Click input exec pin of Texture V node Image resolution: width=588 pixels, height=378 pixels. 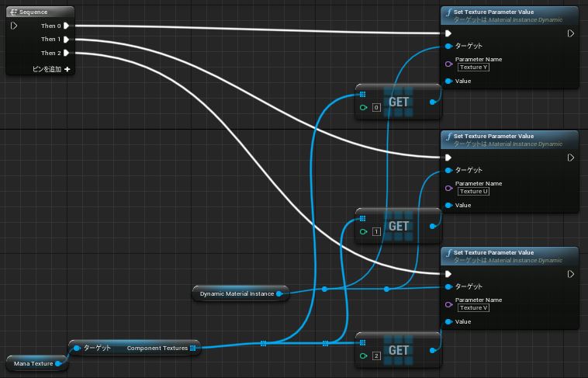448,274
